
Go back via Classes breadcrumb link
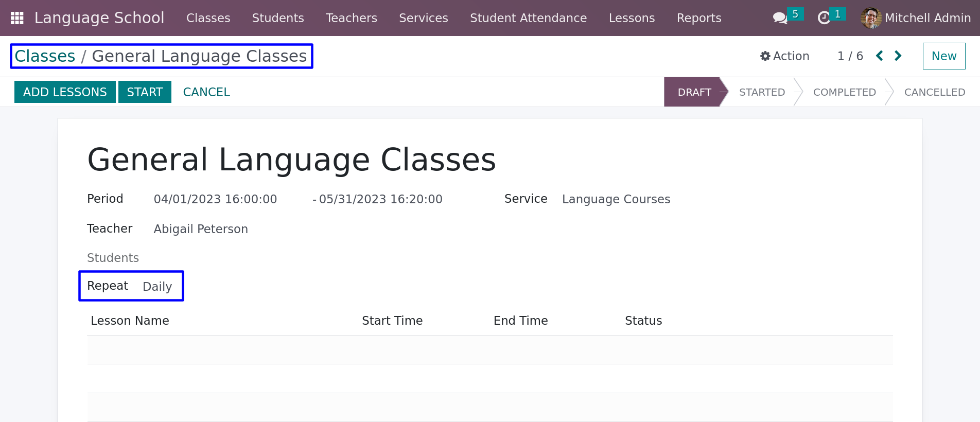click(45, 56)
